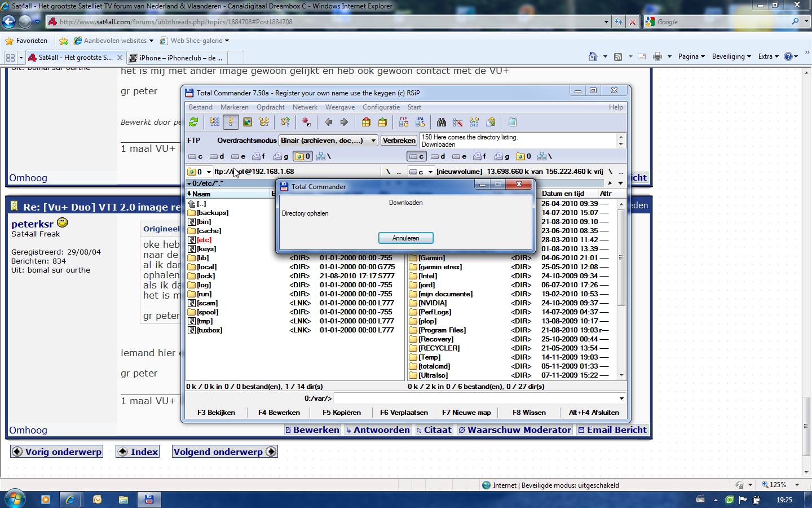The image size is (812, 508).
Task: Click the right file panel vertical scrollbar
Action: [621, 288]
